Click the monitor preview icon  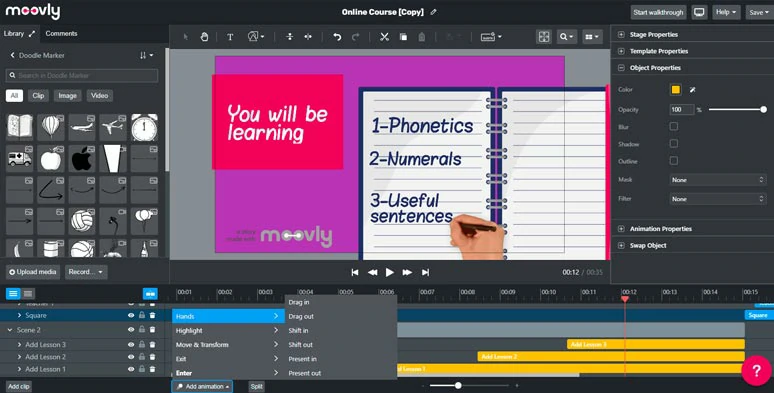(x=699, y=12)
